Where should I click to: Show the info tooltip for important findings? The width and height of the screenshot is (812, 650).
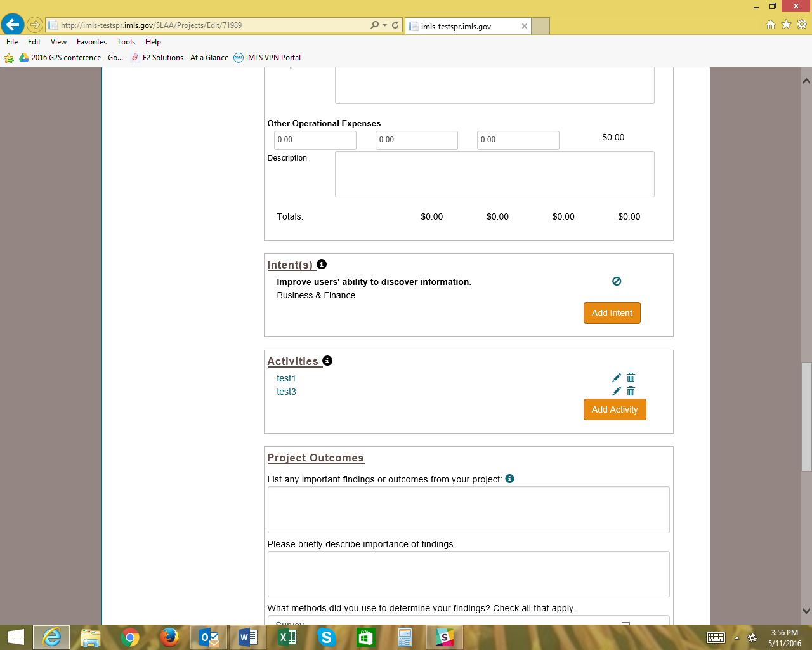[x=510, y=479]
